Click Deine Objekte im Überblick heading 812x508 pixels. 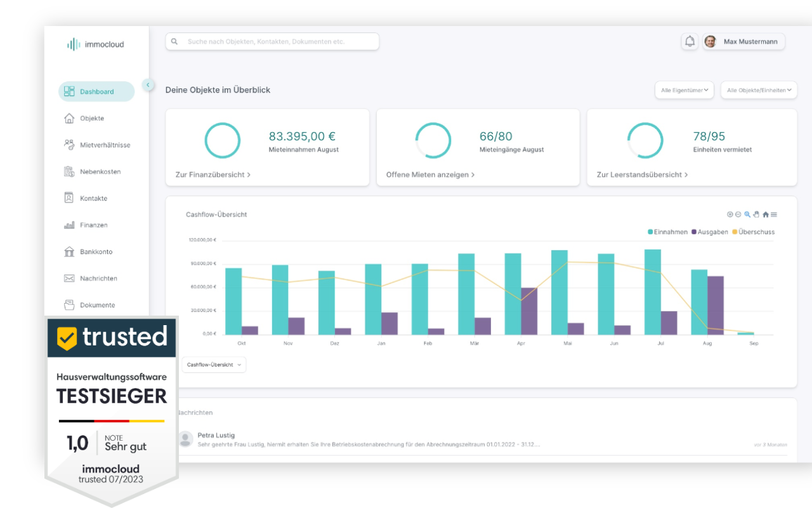218,90
